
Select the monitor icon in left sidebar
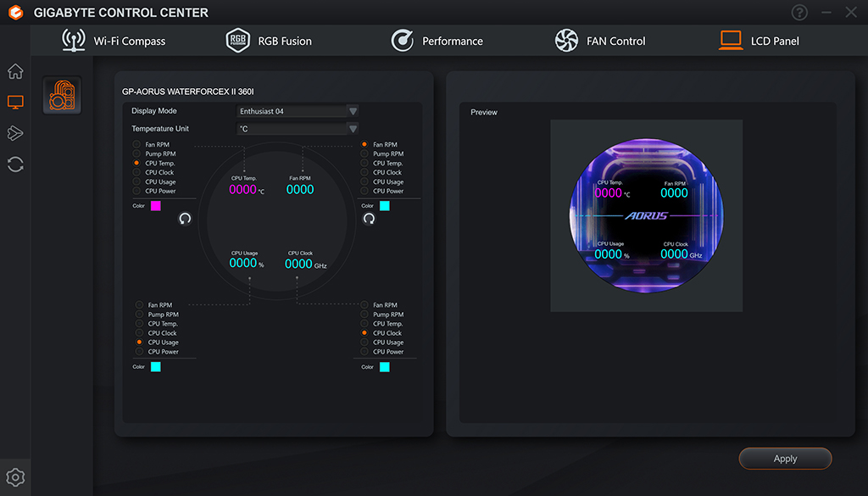(x=15, y=102)
